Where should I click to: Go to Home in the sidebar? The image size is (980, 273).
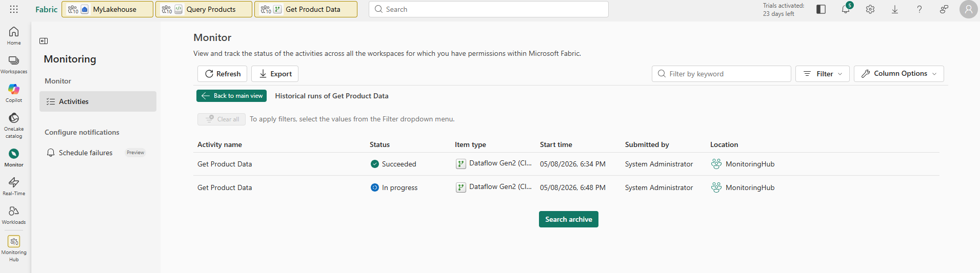click(14, 36)
